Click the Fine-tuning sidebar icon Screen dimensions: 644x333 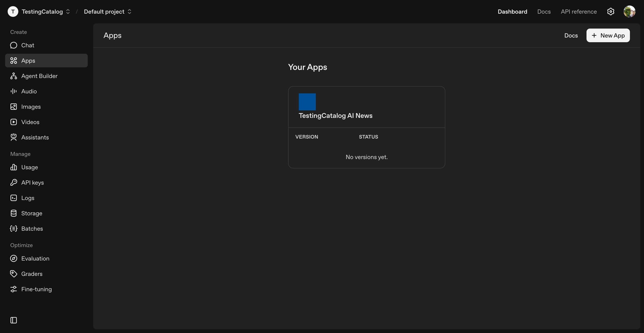click(x=13, y=289)
